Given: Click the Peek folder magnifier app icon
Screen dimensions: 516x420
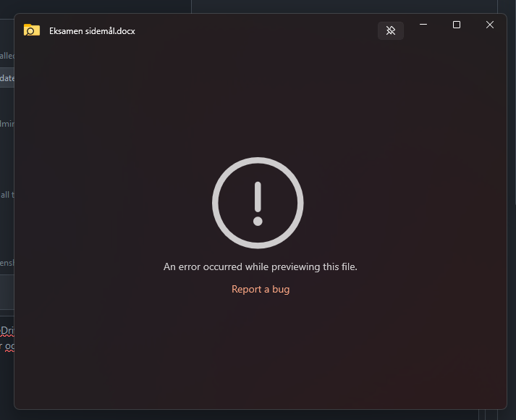Looking at the screenshot, I should (32, 30).
